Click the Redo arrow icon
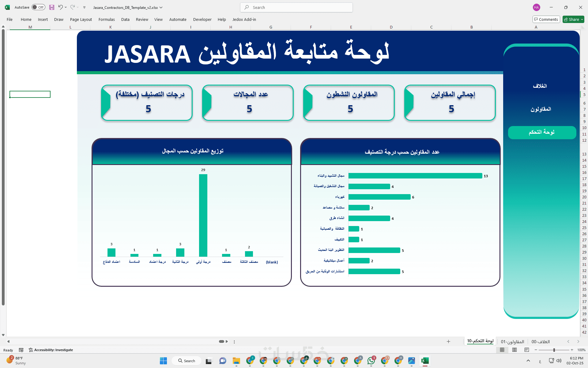This screenshot has height=368, width=588. (x=73, y=7)
